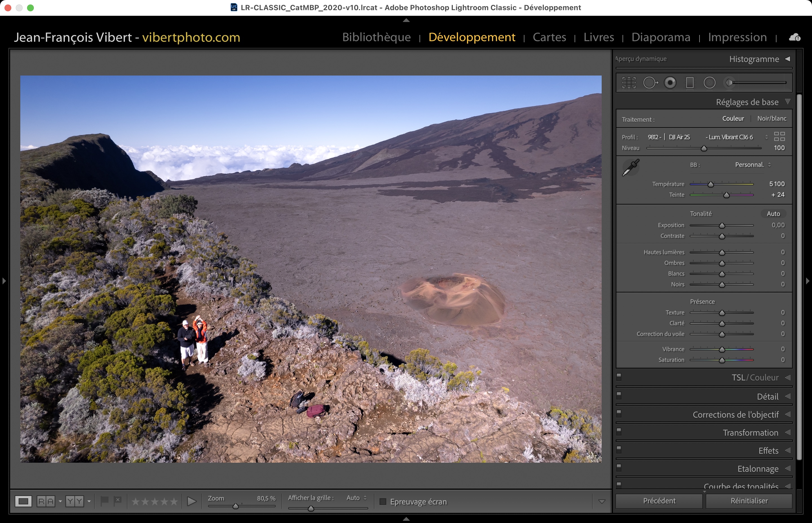This screenshot has width=812, height=523.
Task: Click the Température slider handle
Action: click(710, 184)
